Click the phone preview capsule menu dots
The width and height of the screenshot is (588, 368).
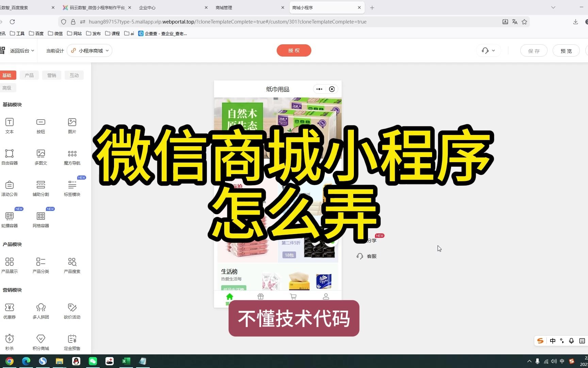pyautogui.click(x=319, y=89)
